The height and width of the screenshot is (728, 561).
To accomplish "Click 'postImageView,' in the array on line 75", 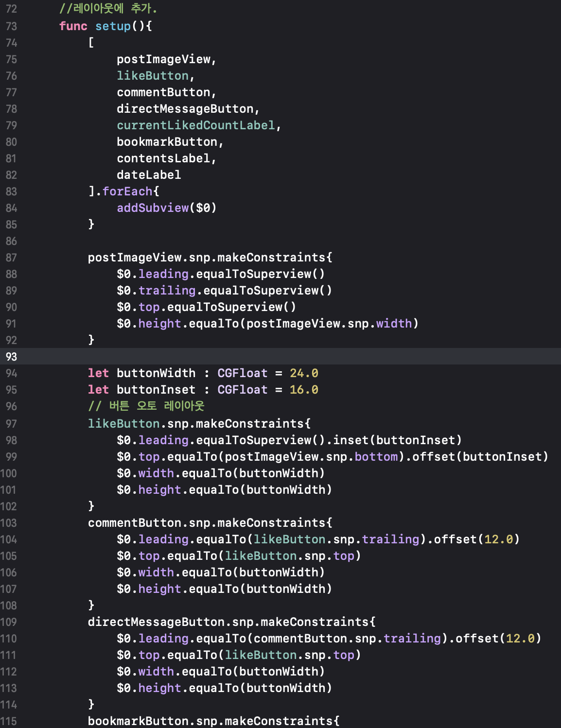I will pos(166,59).
